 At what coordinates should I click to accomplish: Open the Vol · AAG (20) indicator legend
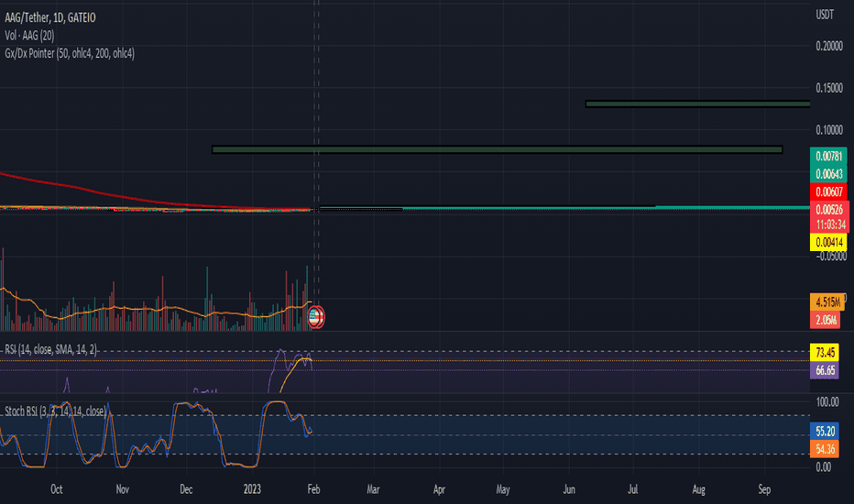pyautogui.click(x=29, y=36)
